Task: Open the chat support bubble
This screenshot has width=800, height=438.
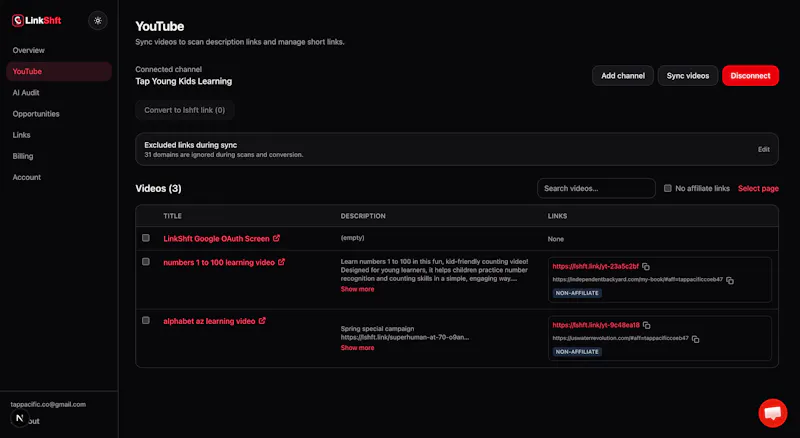Action: coord(772,412)
